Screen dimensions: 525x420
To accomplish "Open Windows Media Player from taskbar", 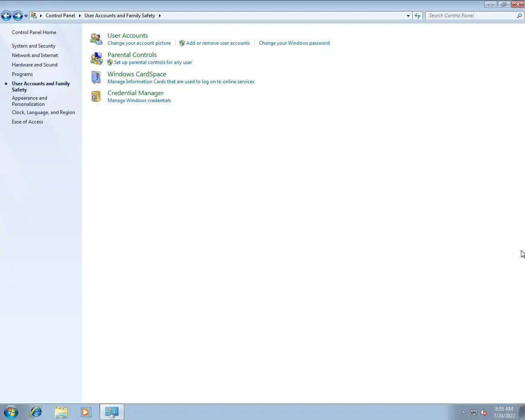I will pyautogui.click(x=86, y=412).
